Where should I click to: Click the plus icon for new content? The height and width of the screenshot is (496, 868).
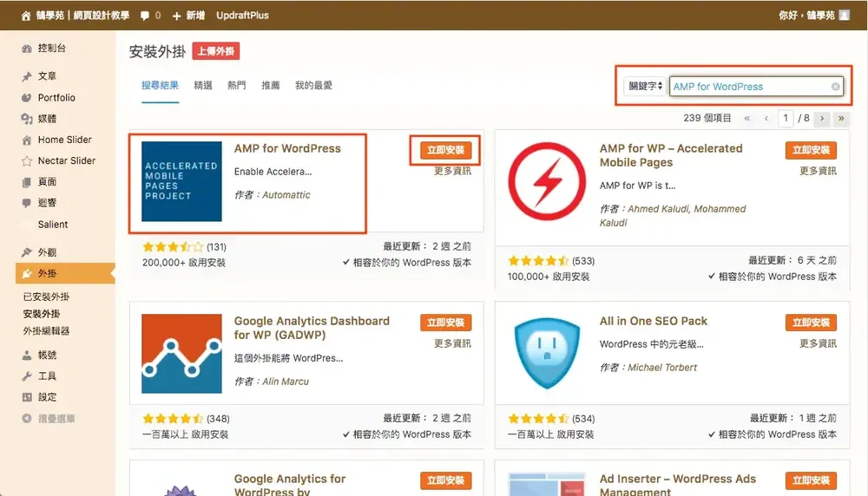click(176, 16)
